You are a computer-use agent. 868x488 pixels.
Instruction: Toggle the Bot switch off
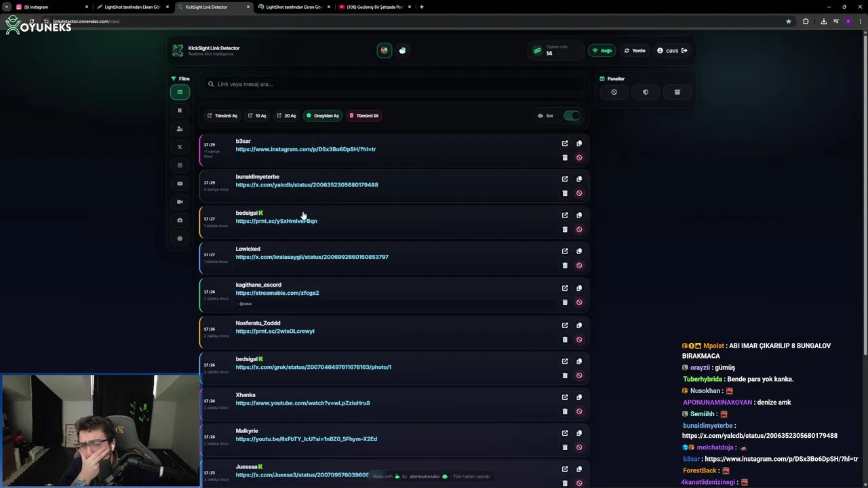572,116
